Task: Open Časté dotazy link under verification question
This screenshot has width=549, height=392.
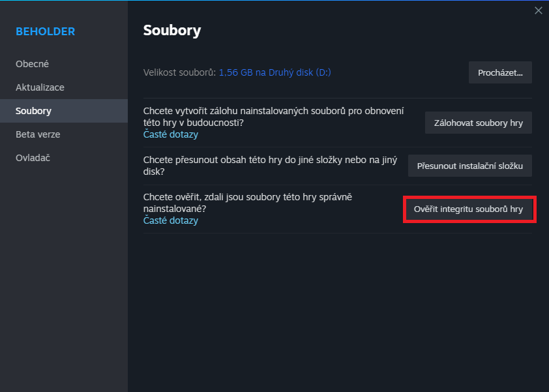Action: click(171, 220)
